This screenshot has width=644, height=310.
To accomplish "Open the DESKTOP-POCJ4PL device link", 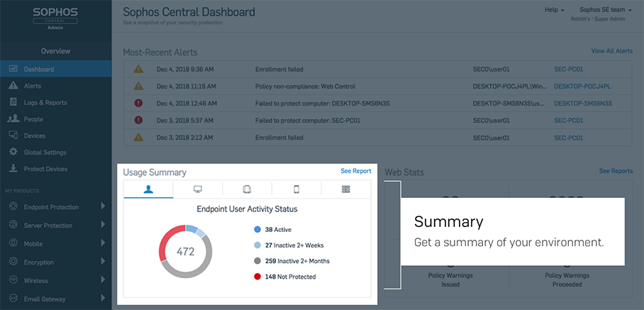I will click(582, 87).
